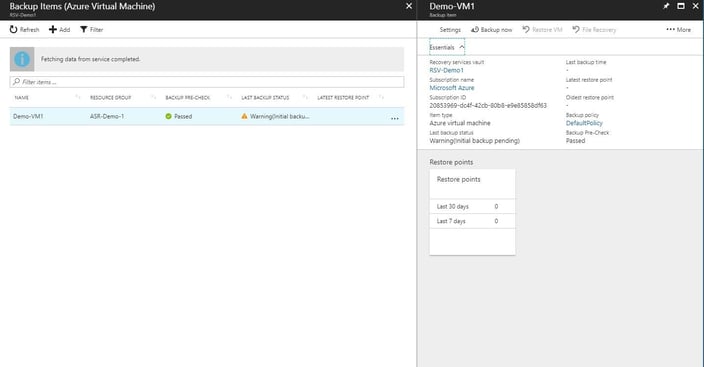This screenshot has width=704, height=367.
Task: Refresh the backup items list
Action: [x=24, y=30]
